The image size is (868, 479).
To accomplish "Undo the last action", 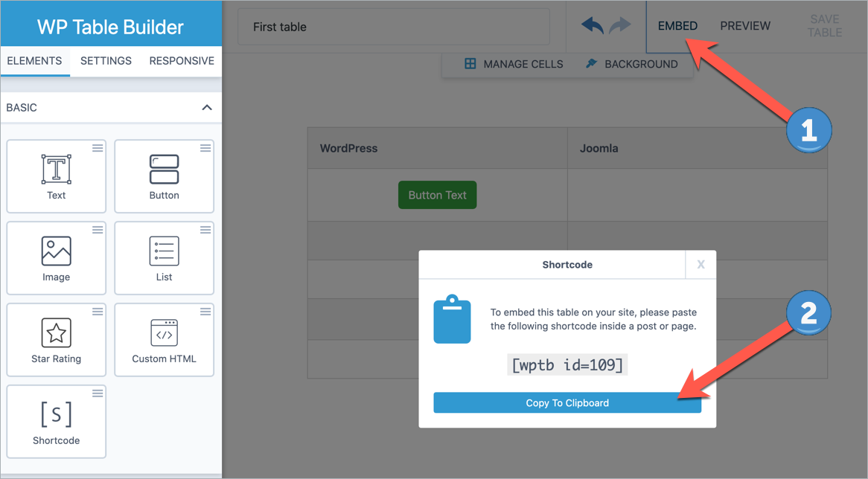I will click(x=592, y=25).
